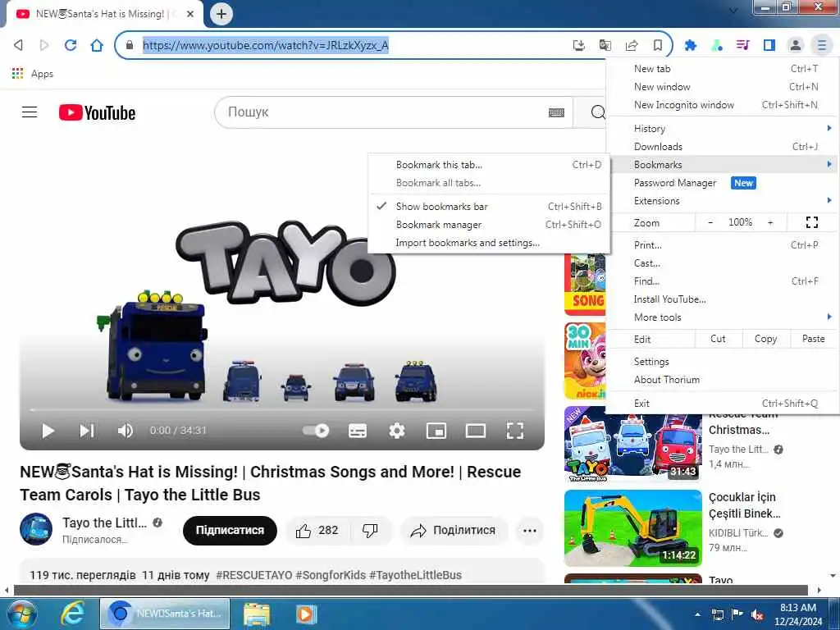Click the share page icon in address bar
Image resolution: width=840 pixels, height=630 pixels.
tap(632, 45)
